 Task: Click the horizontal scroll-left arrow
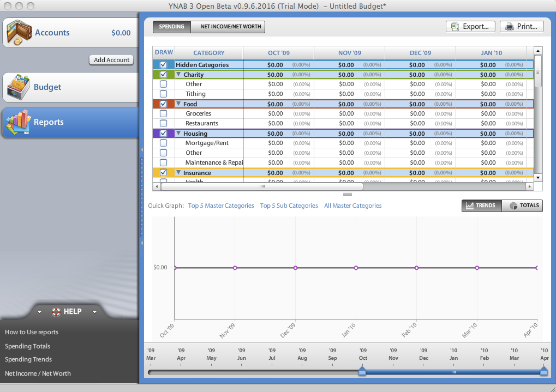tap(157, 186)
